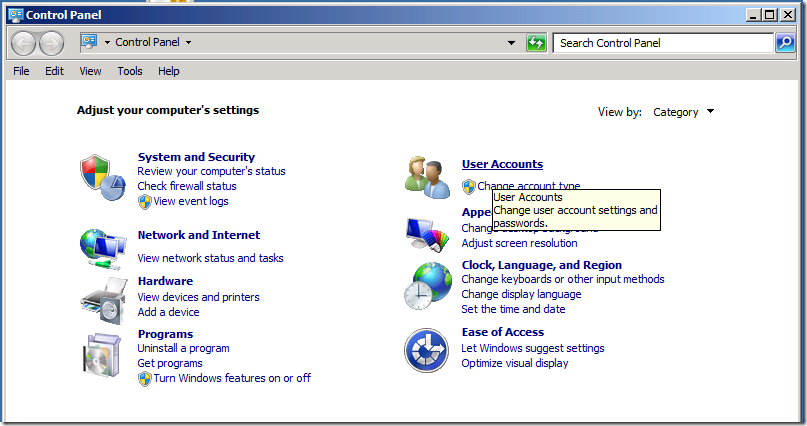Click the Search Control Panel input field
Image resolution: width=807 pixels, height=426 pixels.
(x=663, y=43)
